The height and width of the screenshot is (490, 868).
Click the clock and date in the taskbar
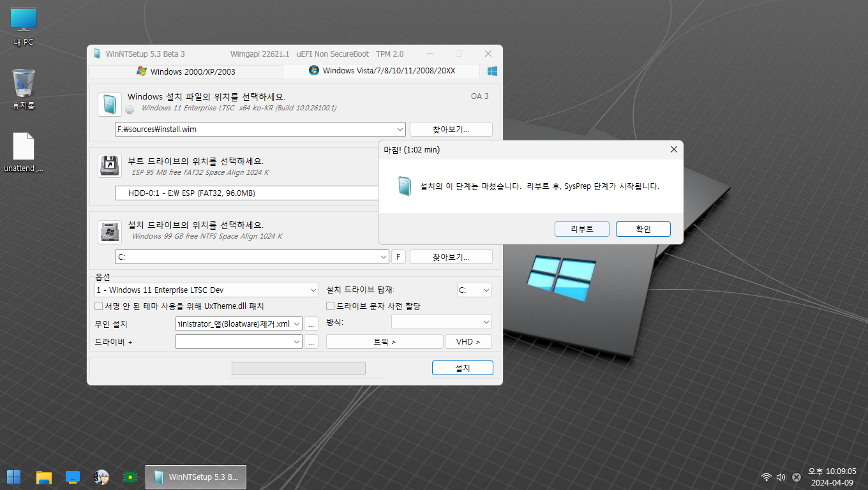pyautogui.click(x=832, y=477)
